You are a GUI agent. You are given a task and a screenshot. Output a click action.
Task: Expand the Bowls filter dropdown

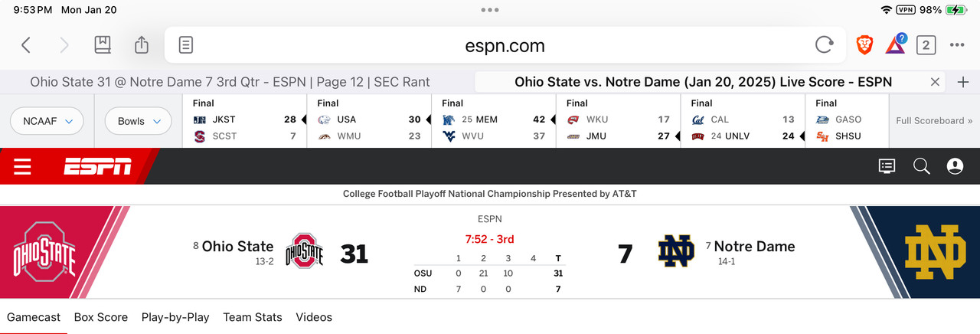[138, 121]
